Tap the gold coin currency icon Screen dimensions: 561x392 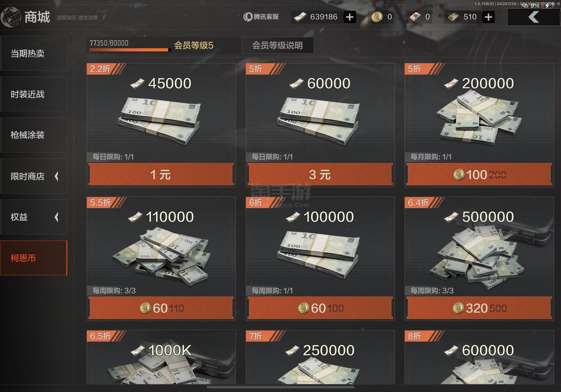[x=377, y=17]
